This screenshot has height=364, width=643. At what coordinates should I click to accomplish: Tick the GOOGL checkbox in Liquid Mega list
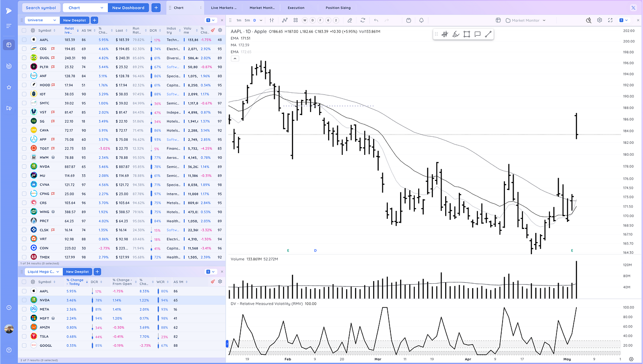(24, 345)
